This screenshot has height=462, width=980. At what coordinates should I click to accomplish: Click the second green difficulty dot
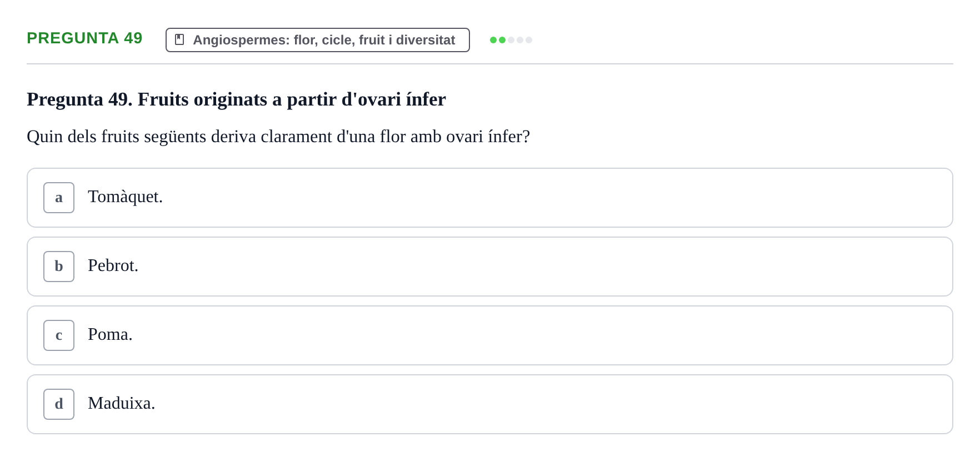[502, 40]
